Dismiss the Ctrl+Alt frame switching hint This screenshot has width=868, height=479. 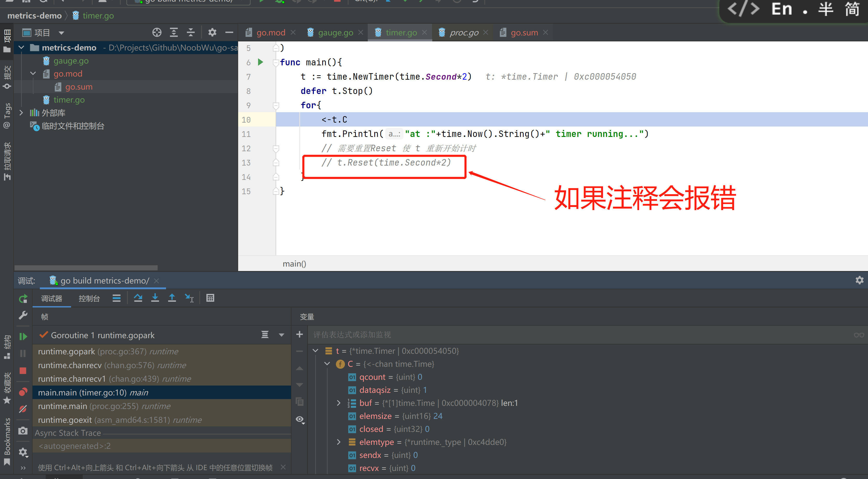click(283, 467)
